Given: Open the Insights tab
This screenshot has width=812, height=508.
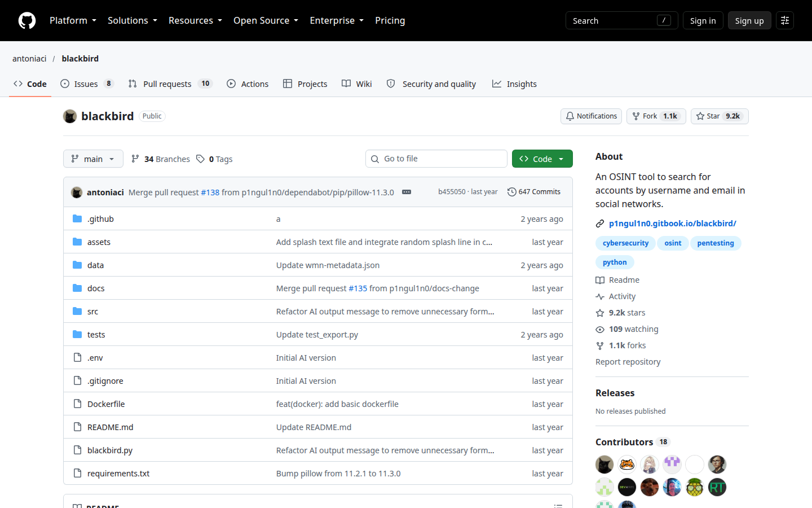Looking at the screenshot, I should [514, 84].
